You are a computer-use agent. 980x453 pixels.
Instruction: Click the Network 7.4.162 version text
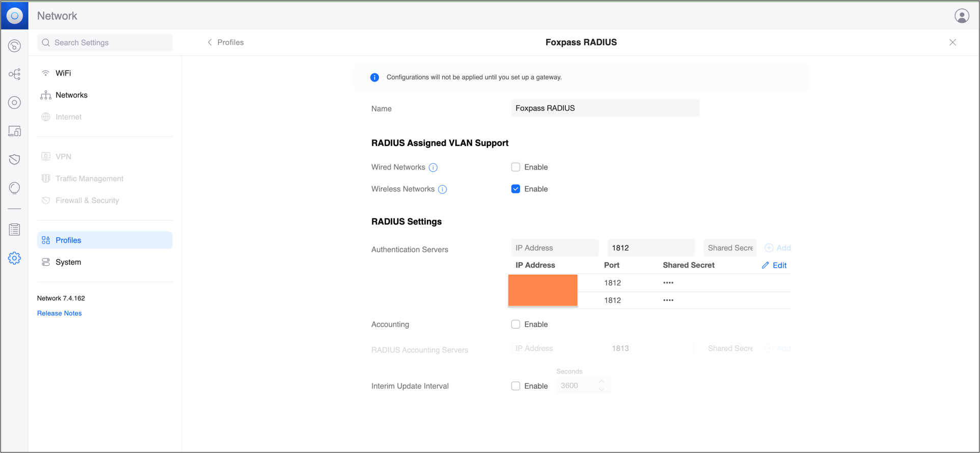click(61, 298)
